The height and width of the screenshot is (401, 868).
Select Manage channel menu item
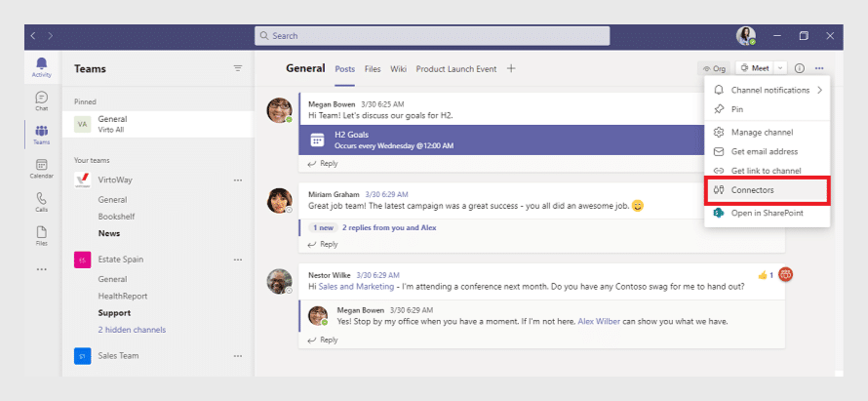(768, 133)
